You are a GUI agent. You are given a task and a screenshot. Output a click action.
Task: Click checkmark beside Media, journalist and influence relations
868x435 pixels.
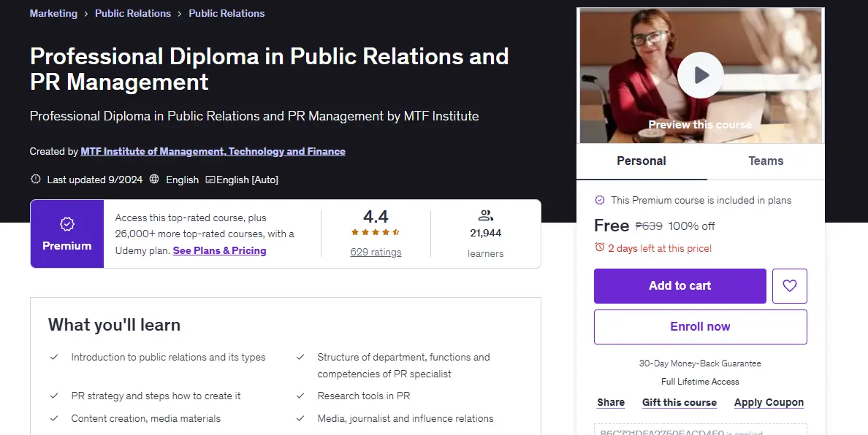click(300, 418)
